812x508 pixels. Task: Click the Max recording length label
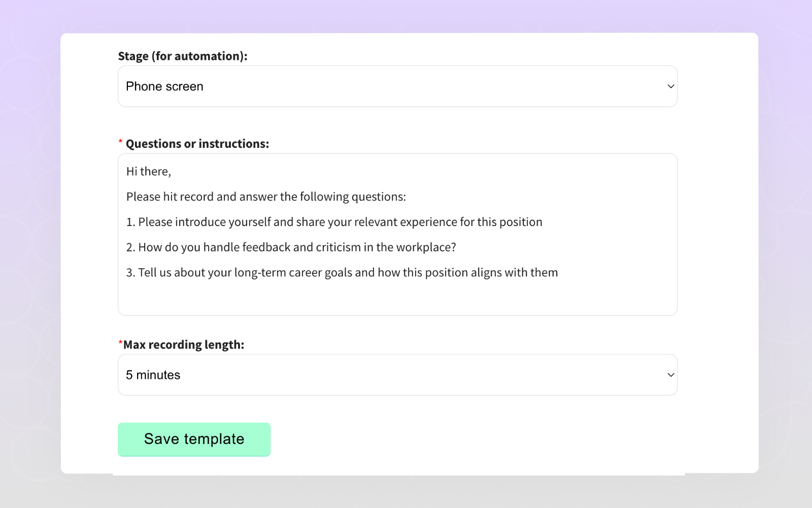183,344
